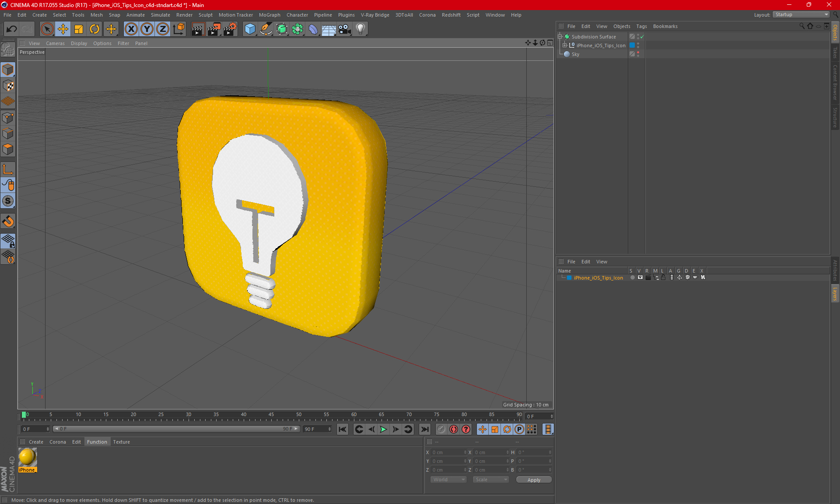
Task: Select the Scale tool in toolbar
Action: (78, 29)
